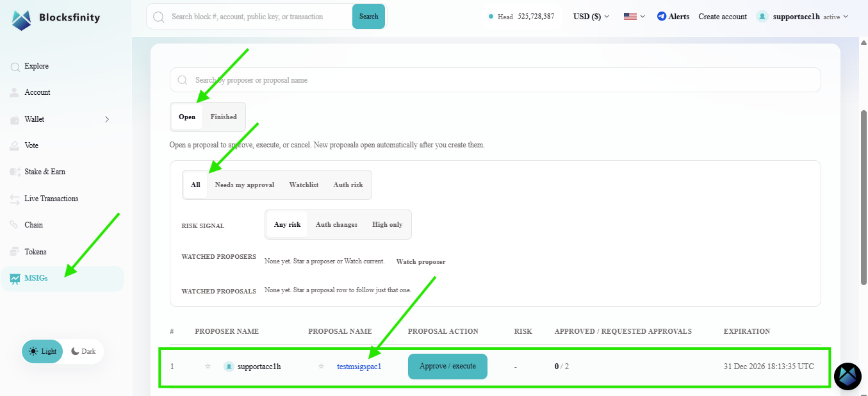868x396 pixels.
Task: Click the proposer or proposal name search field
Action: 495,80
